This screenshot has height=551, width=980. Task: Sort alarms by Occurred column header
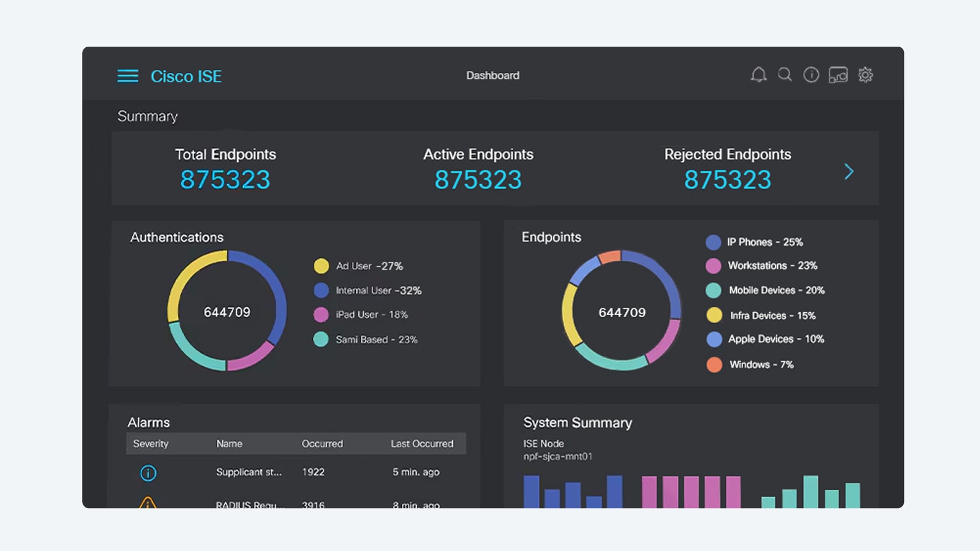[322, 444]
